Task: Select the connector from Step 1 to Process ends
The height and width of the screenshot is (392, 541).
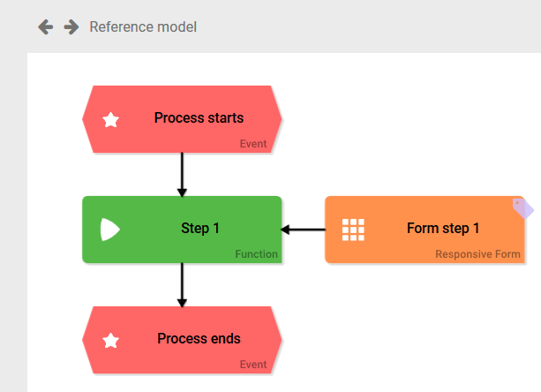Action: pos(182,284)
